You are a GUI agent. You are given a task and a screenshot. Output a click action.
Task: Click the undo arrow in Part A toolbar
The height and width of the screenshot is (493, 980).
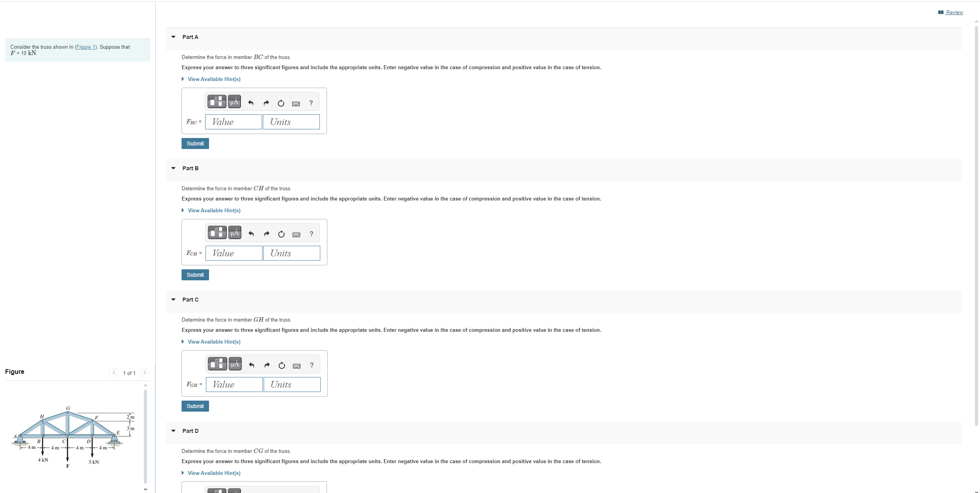[251, 103]
